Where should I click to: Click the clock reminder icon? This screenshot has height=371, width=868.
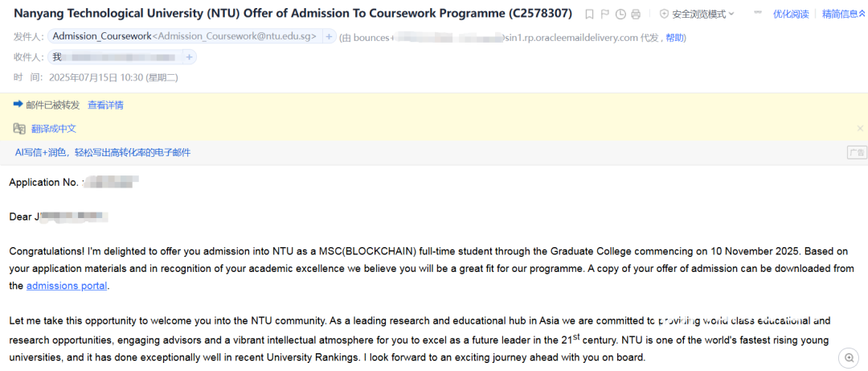click(620, 14)
